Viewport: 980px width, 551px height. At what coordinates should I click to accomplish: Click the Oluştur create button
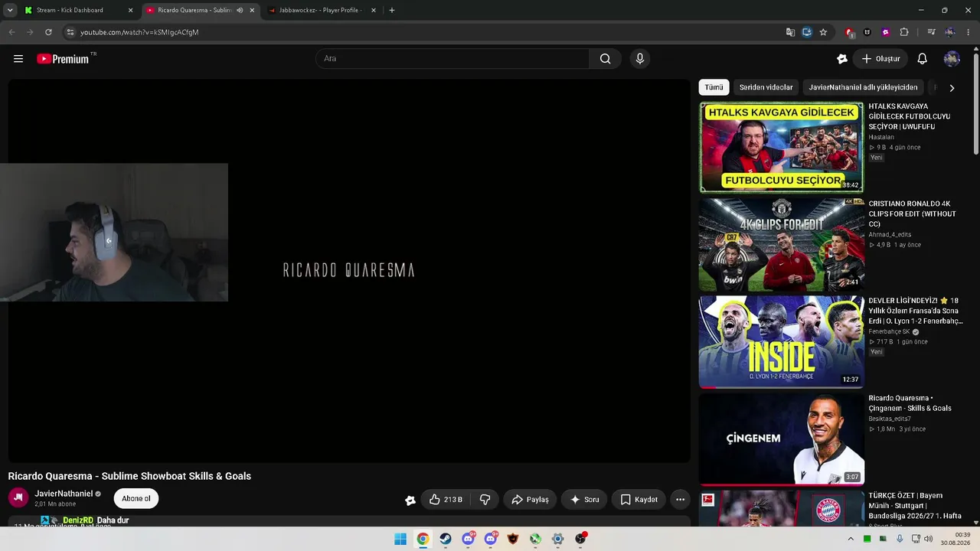[880, 59]
